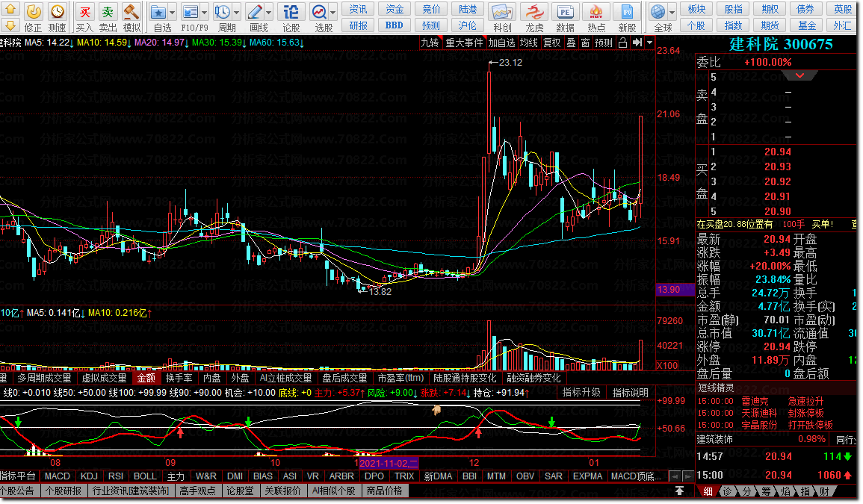Click the 周期 period clock icon

223,11
